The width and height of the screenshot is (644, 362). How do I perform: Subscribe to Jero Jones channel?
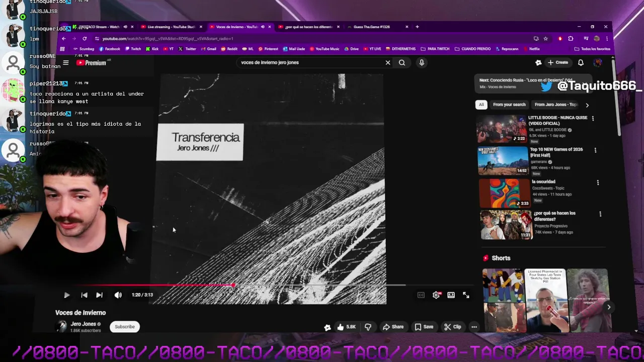point(125,327)
